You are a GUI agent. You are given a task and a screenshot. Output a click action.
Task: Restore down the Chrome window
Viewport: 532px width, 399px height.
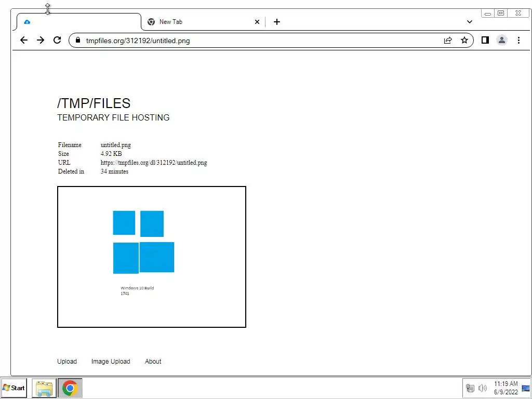click(x=501, y=13)
